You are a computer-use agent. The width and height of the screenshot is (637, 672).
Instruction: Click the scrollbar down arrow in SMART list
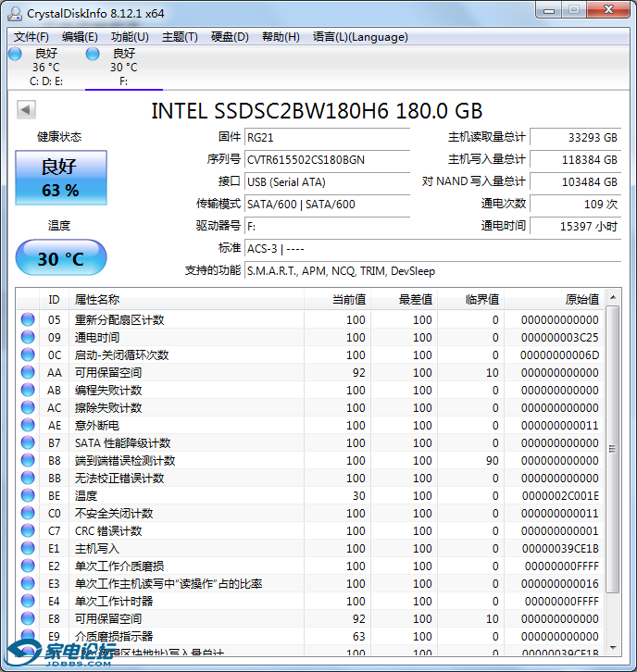613,648
